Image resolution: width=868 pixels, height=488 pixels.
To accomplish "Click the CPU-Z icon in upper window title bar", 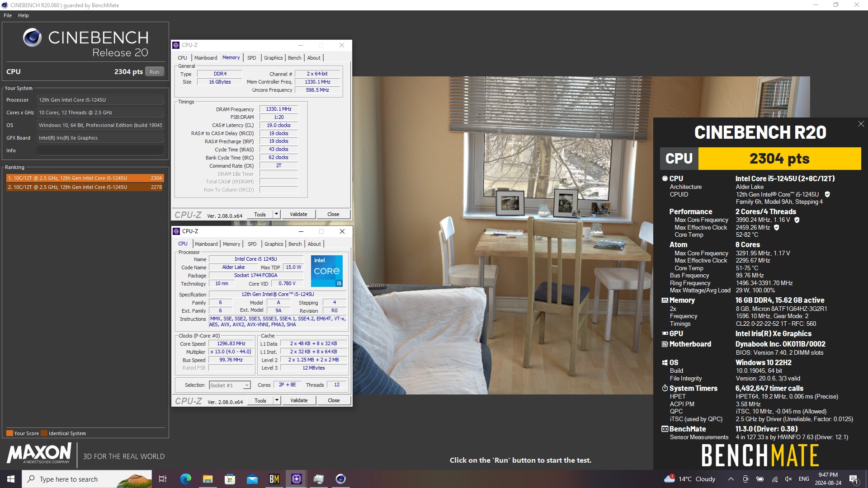I will (176, 45).
